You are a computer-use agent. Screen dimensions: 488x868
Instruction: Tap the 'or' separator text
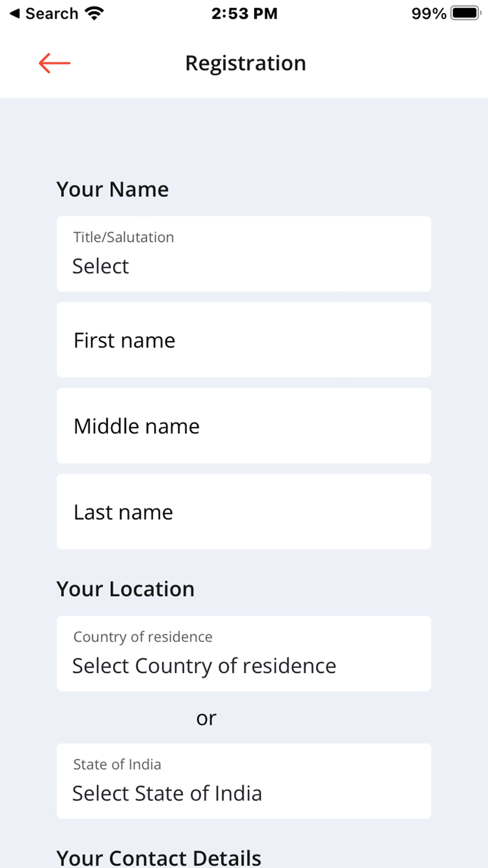tap(206, 718)
